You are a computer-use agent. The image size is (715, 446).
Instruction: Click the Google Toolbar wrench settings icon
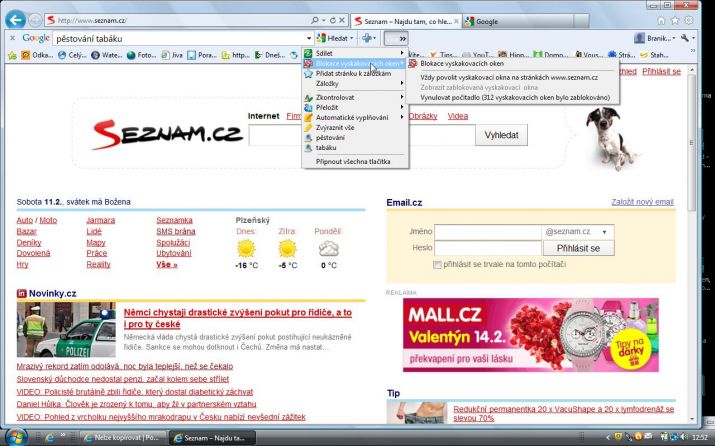tap(685, 38)
